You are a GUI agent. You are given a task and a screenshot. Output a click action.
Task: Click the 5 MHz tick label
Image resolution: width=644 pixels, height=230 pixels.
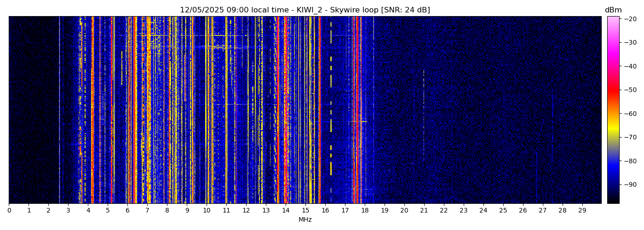point(108,210)
